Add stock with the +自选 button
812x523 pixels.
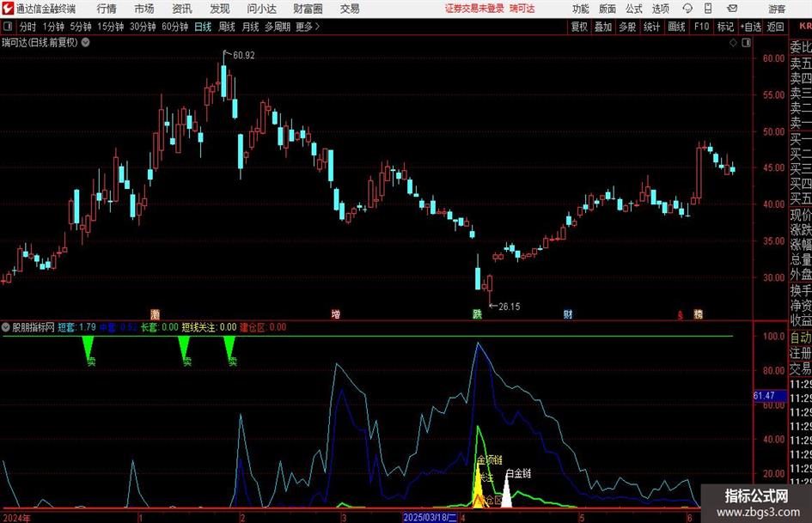750,27
